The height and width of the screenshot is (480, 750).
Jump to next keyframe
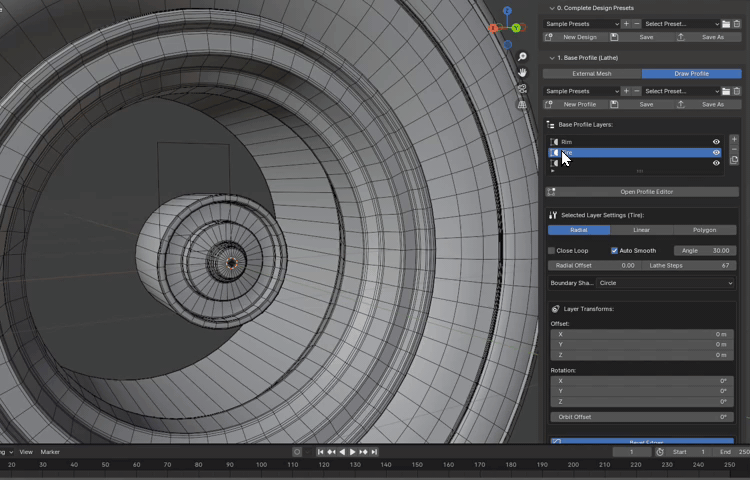(x=364, y=452)
